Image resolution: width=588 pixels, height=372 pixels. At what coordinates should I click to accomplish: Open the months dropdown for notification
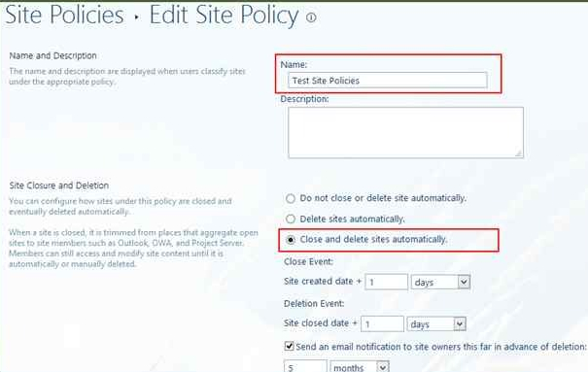(x=360, y=366)
